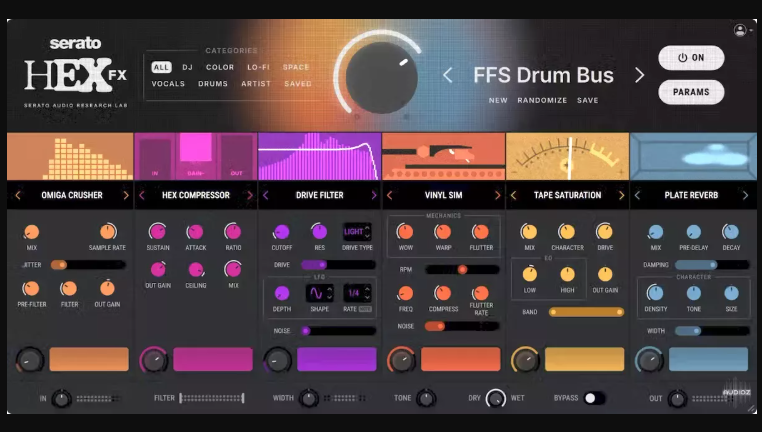Click the Plate Reverb DAMPING slider

(x=712, y=265)
